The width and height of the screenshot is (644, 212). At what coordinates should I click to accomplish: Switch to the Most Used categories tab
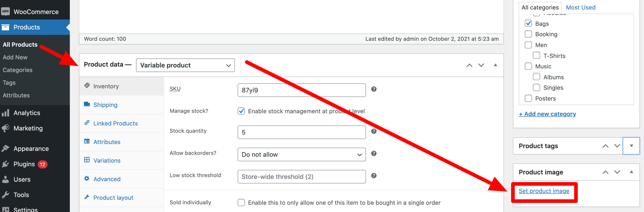click(x=581, y=8)
